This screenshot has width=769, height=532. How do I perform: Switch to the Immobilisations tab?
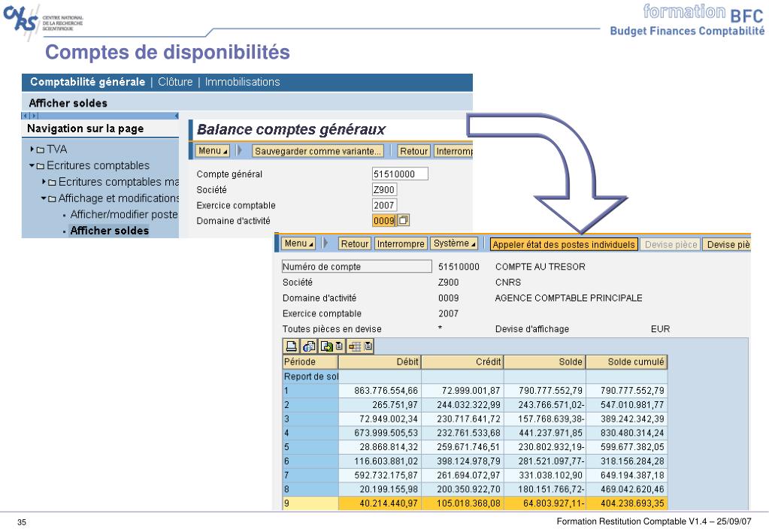[x=242, y=82]
